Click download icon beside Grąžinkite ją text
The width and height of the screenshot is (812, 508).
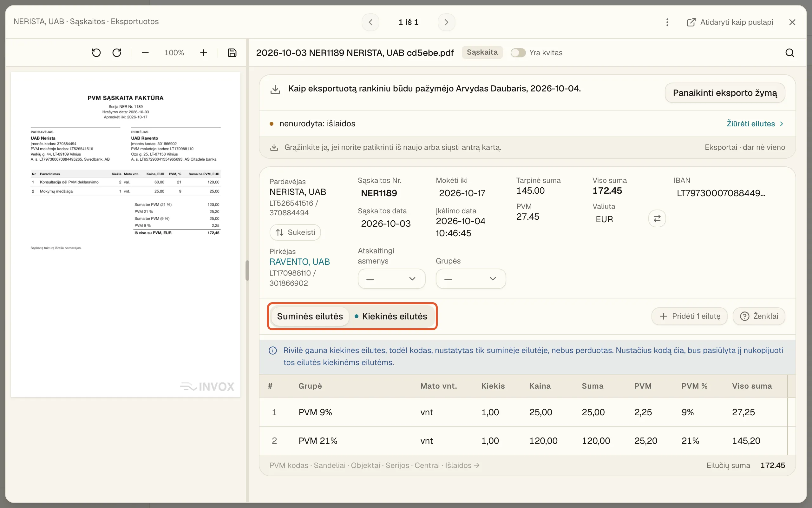click(274, 148)
